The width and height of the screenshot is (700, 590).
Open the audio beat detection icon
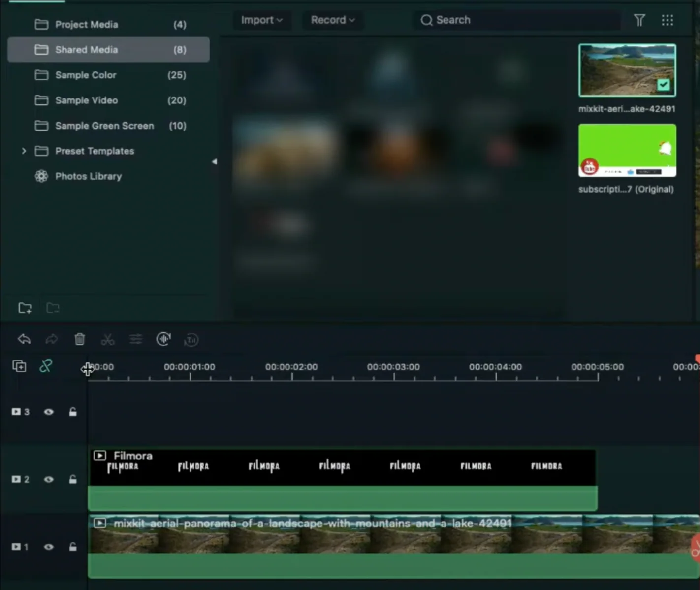(163, 339)
